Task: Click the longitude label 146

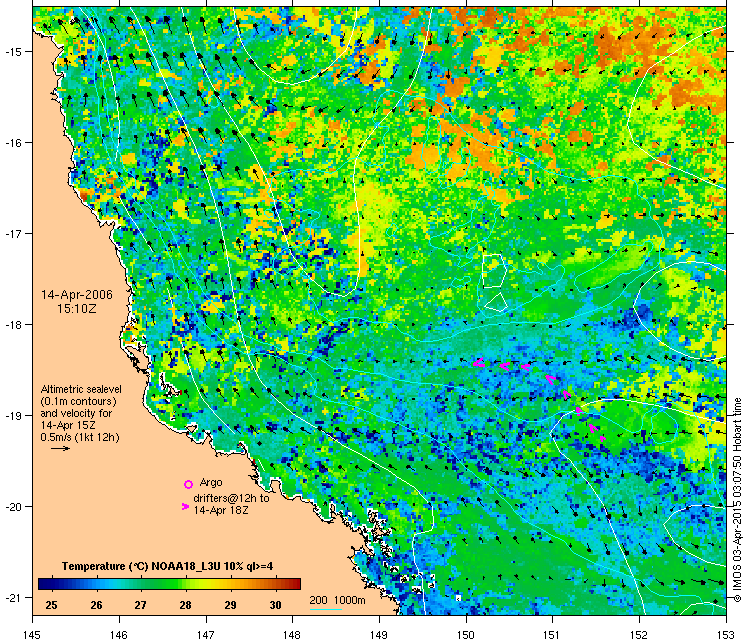Action: 119,635
